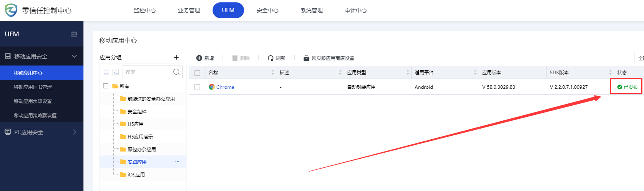
Task: Click the expand-all tree icon in app groups
Action: (105, 72)
